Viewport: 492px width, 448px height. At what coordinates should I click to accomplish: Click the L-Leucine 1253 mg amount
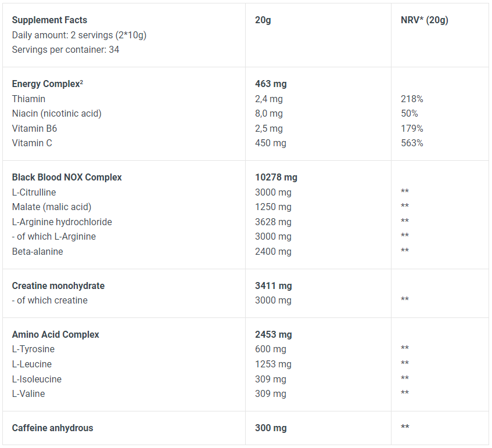click(273, 364)
